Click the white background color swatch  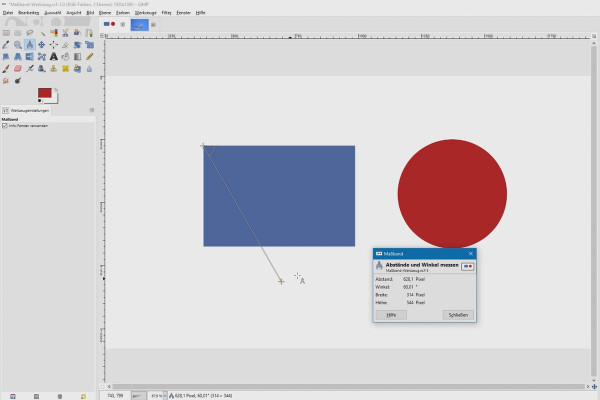tap(54, 100)
